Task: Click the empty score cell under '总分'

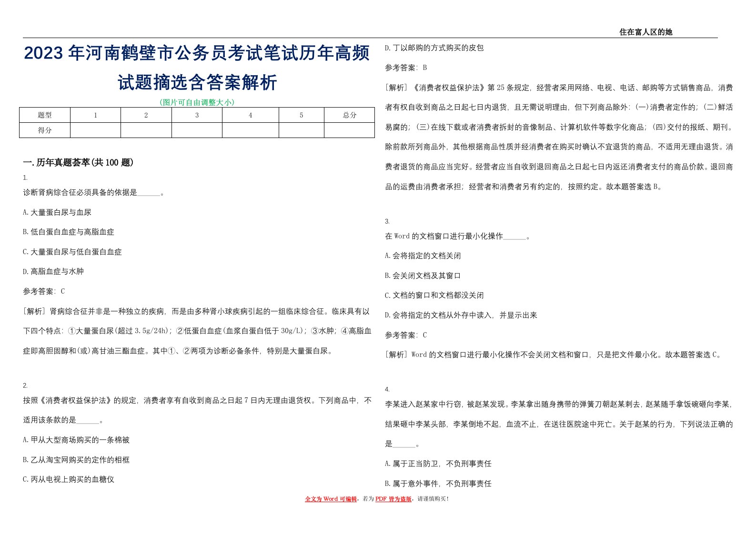Action: click(x=349, y=130)
